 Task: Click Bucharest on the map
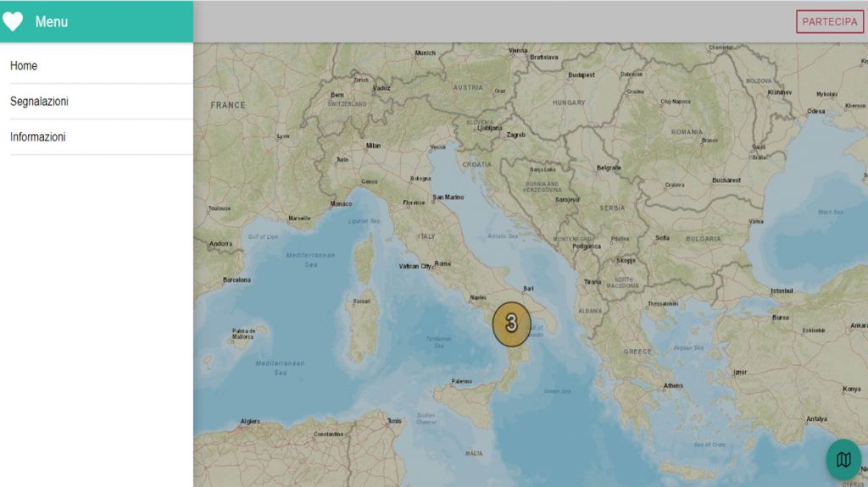726,180
